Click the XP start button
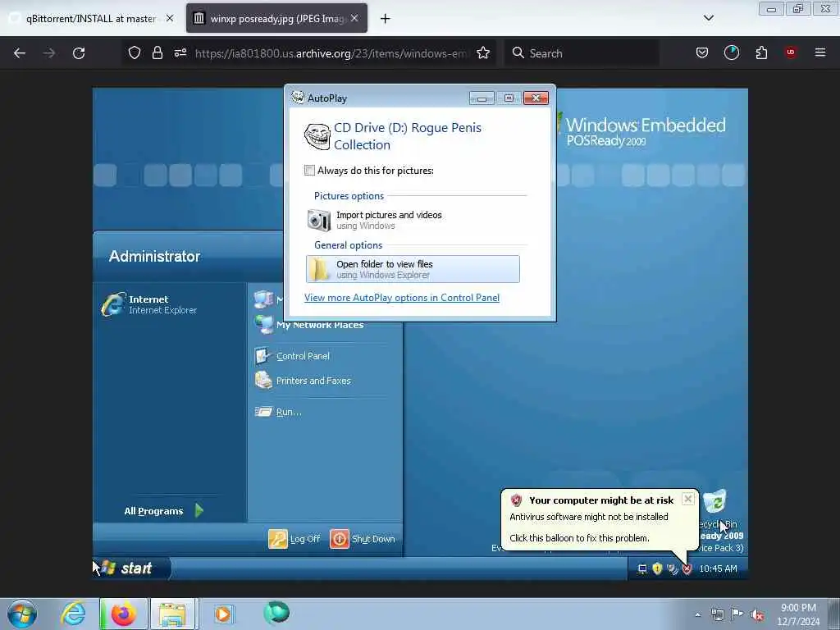This screenshot has width=840, height=630. (x=132, y=568)
